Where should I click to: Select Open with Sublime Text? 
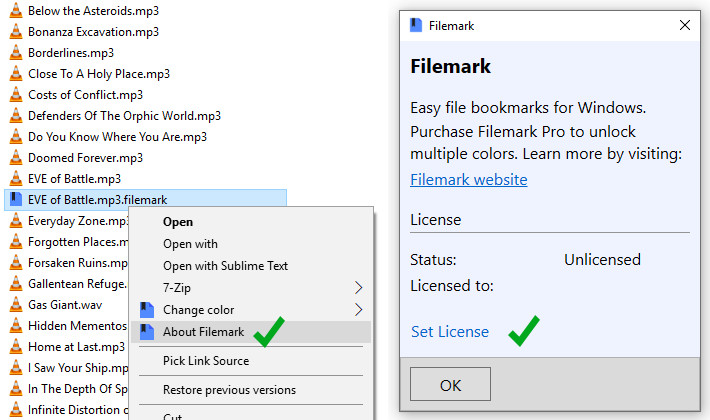[225, 266]
